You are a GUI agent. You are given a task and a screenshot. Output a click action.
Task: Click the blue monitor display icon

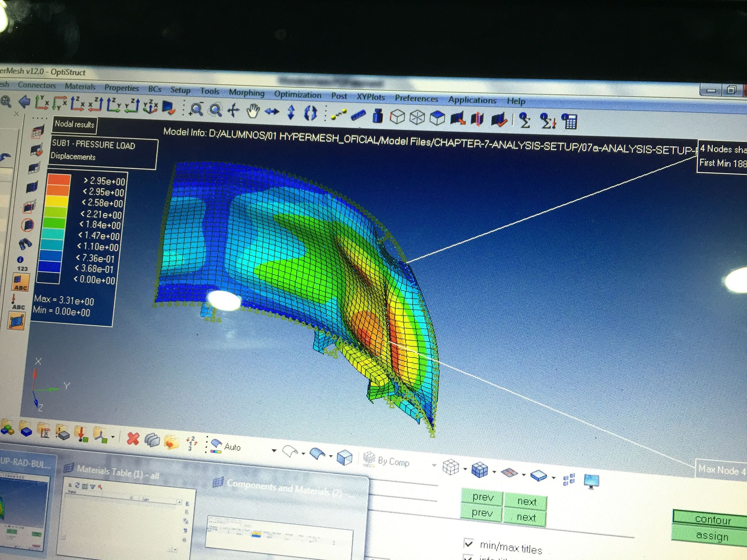tap(591, 481)
